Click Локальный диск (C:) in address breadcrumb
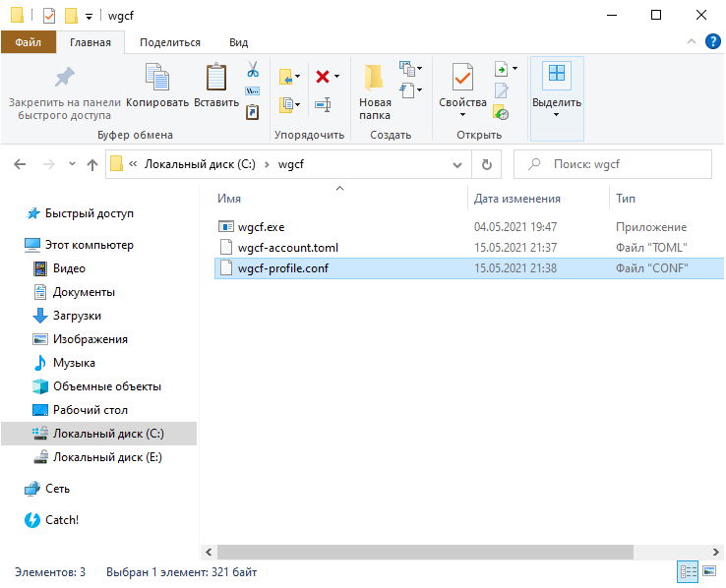 200,164
